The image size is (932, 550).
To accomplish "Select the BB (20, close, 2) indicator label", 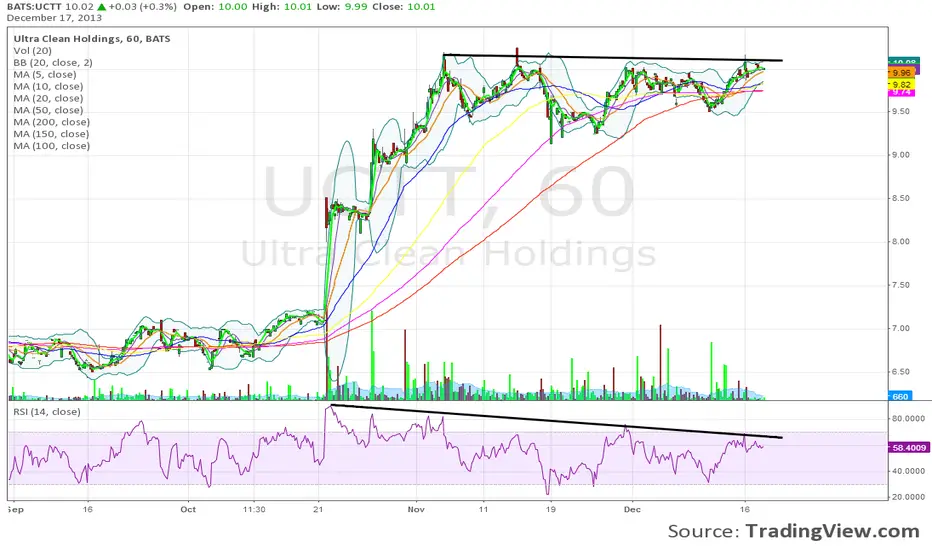I will (53, 62).
